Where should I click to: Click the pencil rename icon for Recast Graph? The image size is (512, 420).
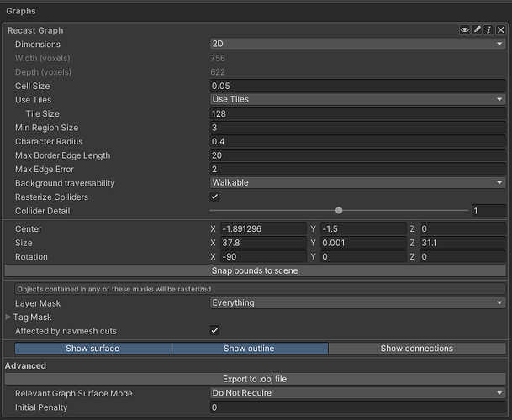[477, 30]
